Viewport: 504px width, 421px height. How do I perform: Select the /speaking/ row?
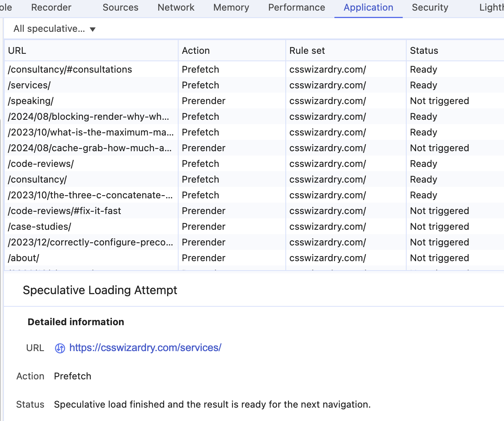coord(254,101)
